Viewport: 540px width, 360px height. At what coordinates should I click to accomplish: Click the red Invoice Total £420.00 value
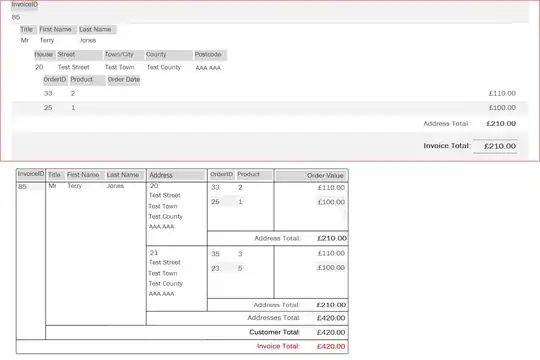point(331,347)
